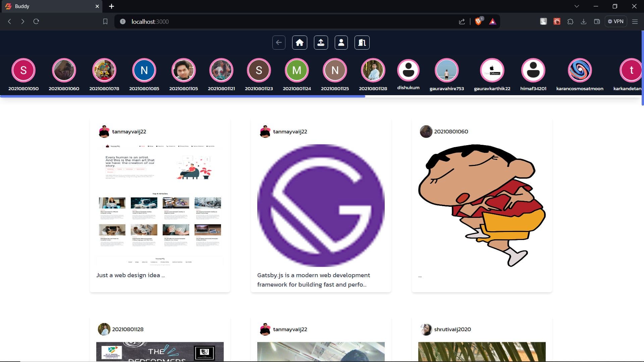Screen dimensions: 644x362
Task: Click the page vertical scrollbar
Action: click(x=642, y=68)
